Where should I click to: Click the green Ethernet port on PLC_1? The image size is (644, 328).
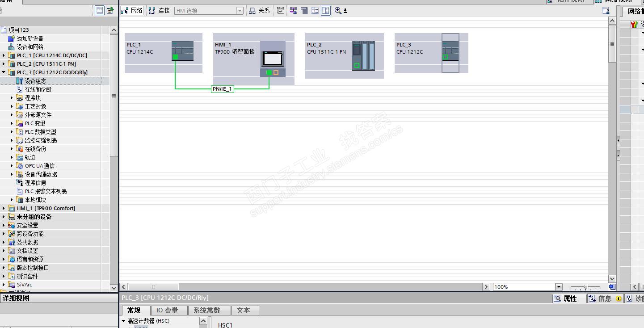(175, 57)
